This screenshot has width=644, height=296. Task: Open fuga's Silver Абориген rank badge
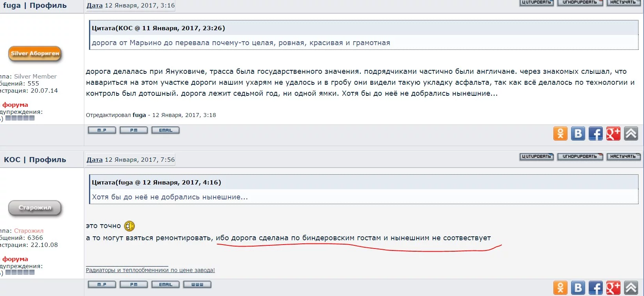click(35, 54)
